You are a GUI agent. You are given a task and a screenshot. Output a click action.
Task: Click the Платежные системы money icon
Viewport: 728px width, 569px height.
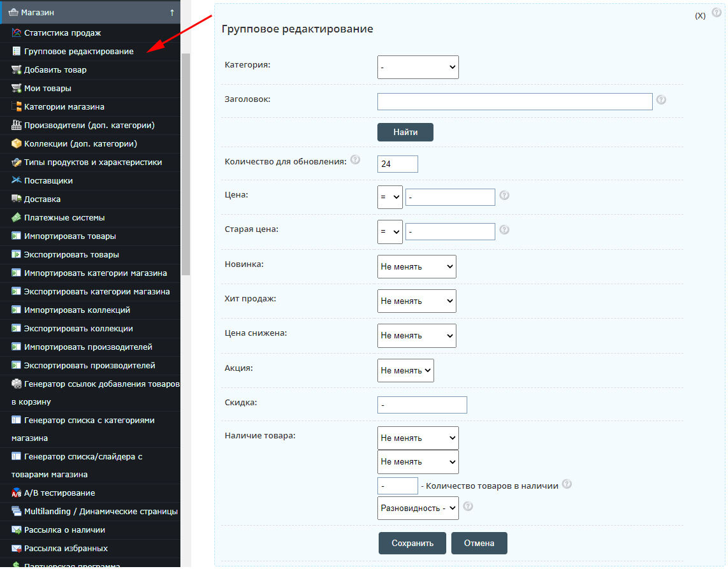click(x=17, y=218)
